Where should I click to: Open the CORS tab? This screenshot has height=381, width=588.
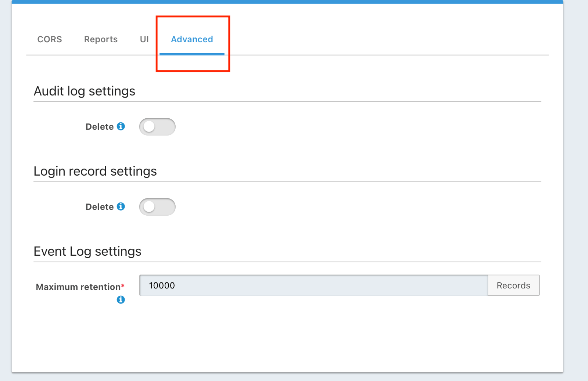pyautogui.click(x=50, y=39)
